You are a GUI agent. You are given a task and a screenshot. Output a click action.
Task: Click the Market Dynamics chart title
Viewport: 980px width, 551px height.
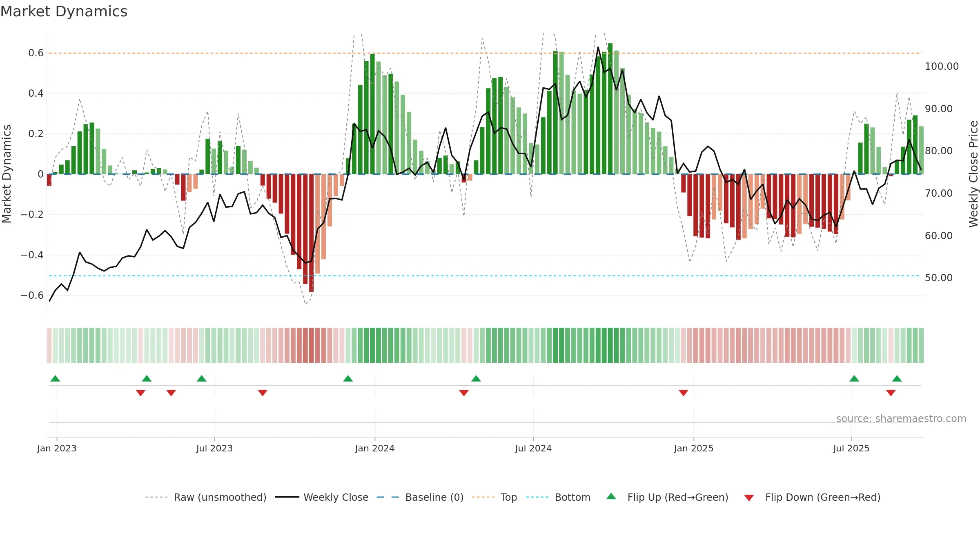pyautogui.click(x=64, y=11)
